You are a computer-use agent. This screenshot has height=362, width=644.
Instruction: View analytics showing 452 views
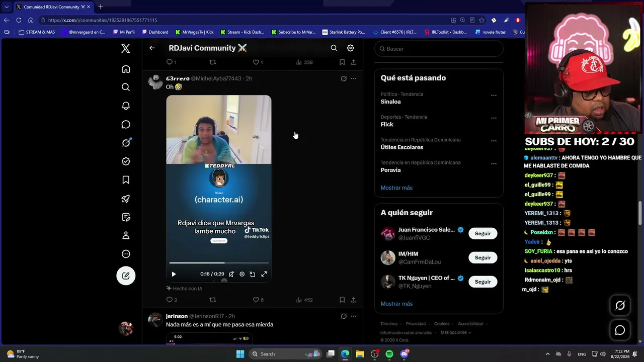coord(304,300)
